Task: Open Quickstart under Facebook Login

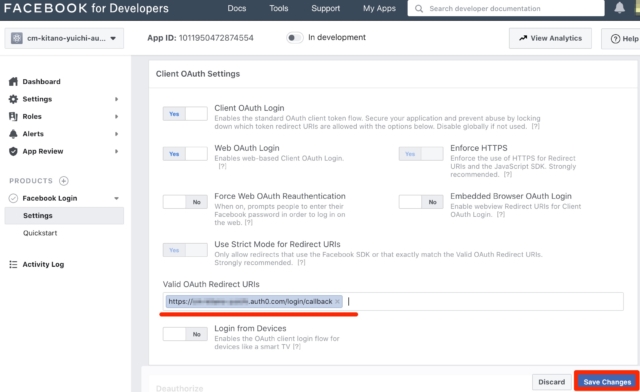Action: [40, 233]
